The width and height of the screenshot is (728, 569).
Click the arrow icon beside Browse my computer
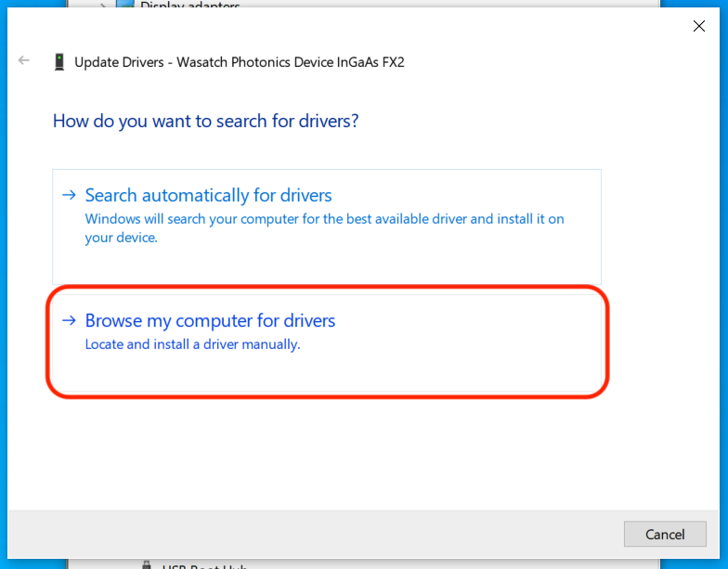point(69,320)
